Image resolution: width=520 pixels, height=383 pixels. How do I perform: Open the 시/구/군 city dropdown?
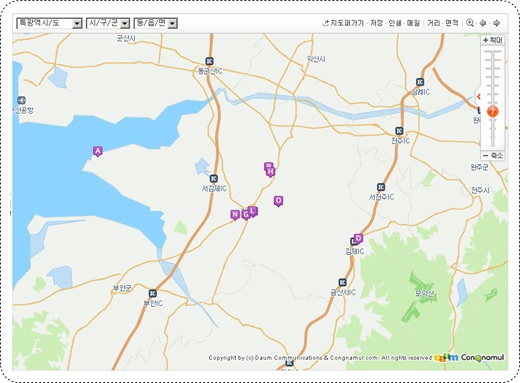[x=108, y=23]
